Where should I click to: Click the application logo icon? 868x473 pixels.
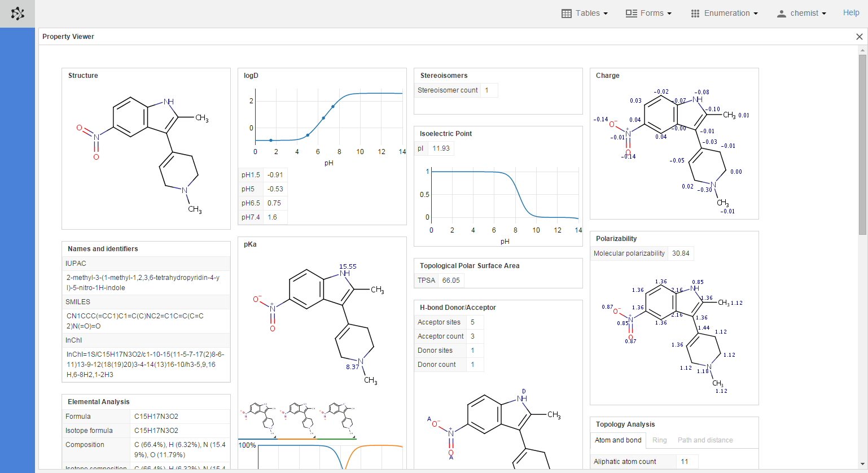(x=17, y=14)
